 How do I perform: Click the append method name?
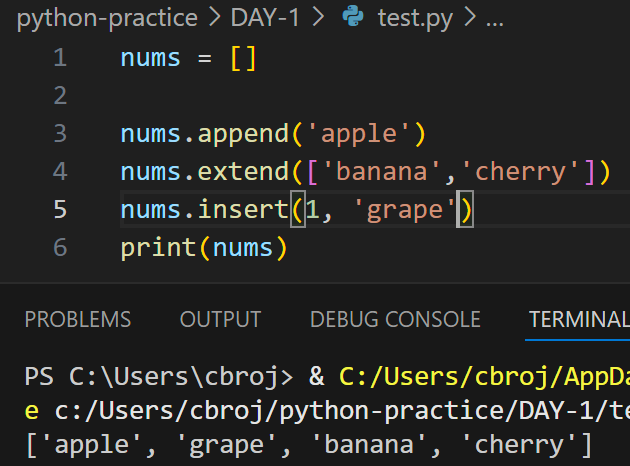coord(243,135)
